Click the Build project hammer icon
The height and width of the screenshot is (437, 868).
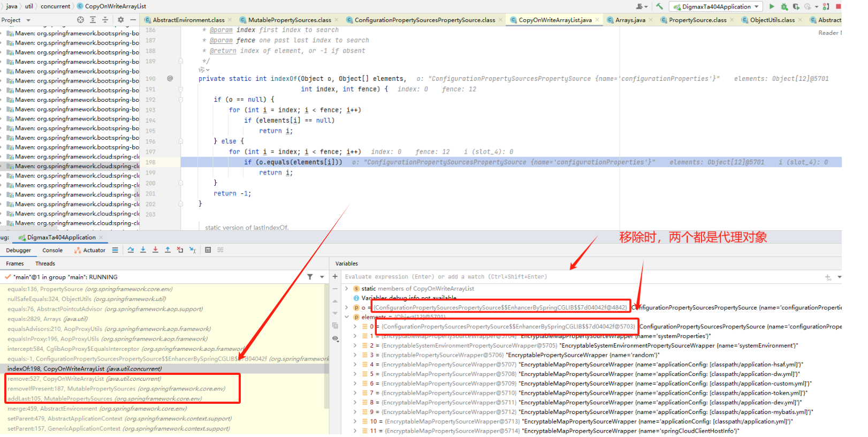(659, 6)
